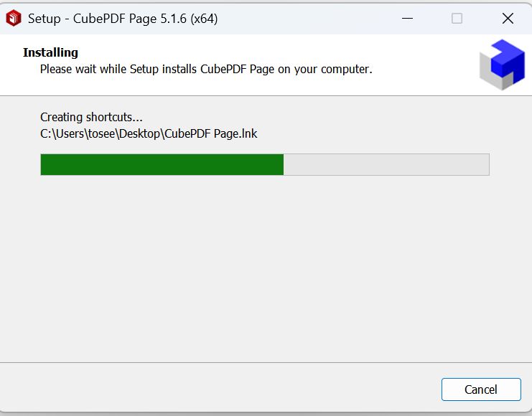Image resolution: width=532 pixels, height=416 pixels.
Task: Close the setup window with the X
Action: (508, 19)
